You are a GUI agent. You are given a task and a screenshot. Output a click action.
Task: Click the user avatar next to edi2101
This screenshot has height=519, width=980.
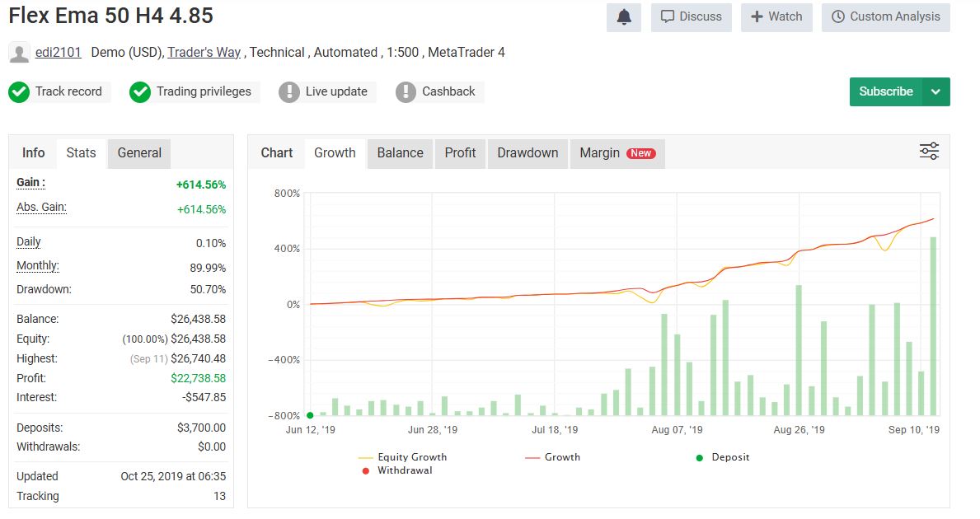pyautogui.click(x=17, y=53)
